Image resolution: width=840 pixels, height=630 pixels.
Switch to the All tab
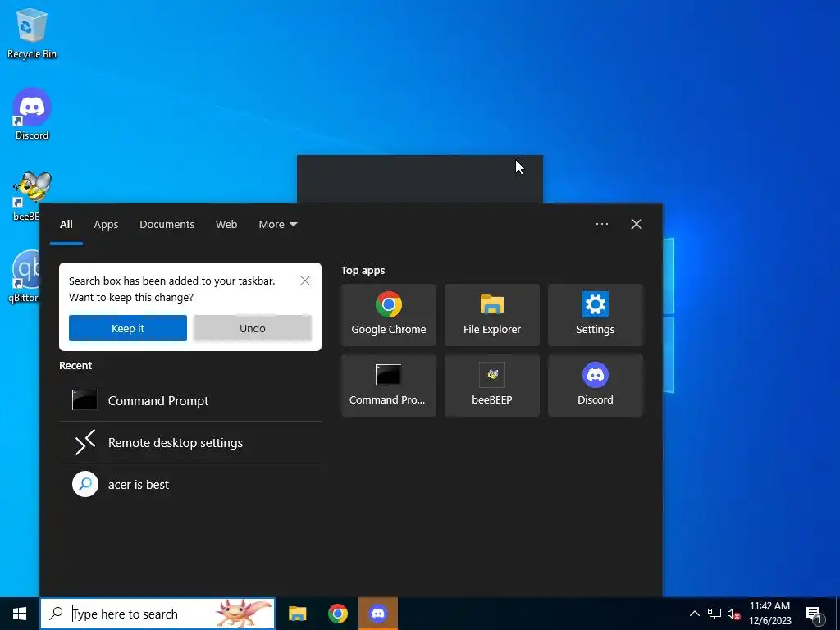(66, 225)
